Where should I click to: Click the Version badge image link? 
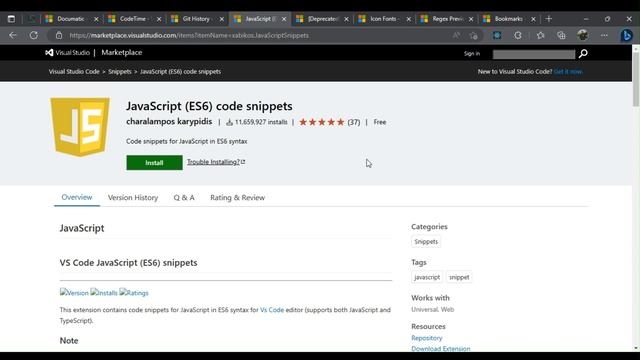[x=74, y=293]
